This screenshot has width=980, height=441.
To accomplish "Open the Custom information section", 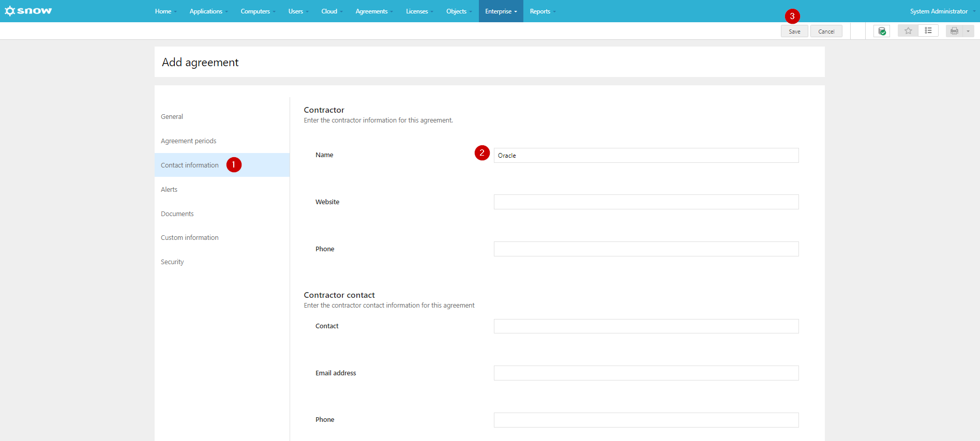I will pyautogui.click(x=222, y=238).
